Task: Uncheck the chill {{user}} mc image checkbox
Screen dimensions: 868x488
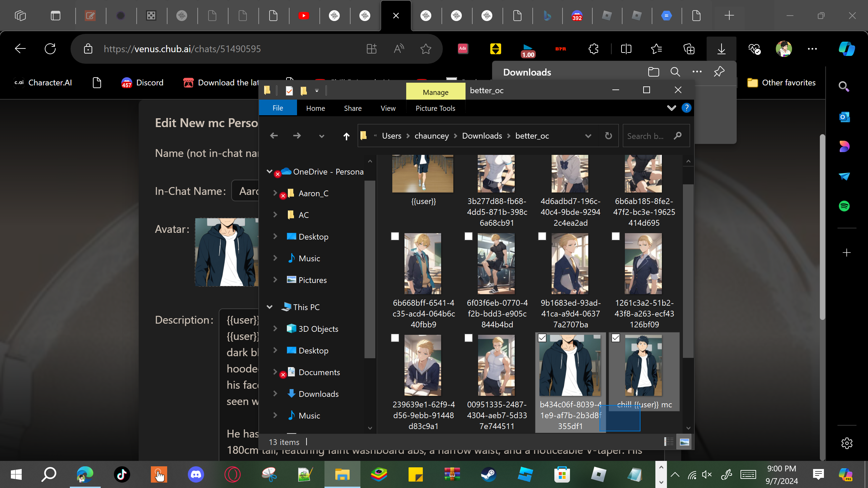Action: tap(616, 338)
